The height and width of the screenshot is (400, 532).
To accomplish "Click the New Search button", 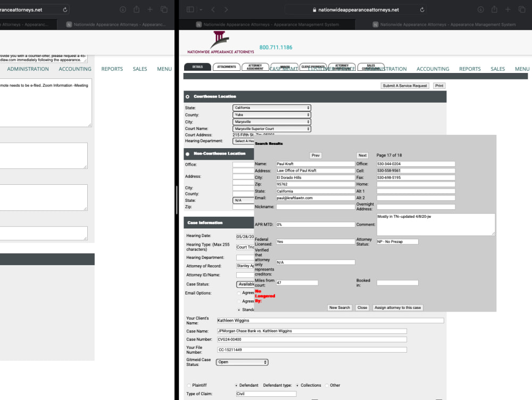I will coord(339,308).
